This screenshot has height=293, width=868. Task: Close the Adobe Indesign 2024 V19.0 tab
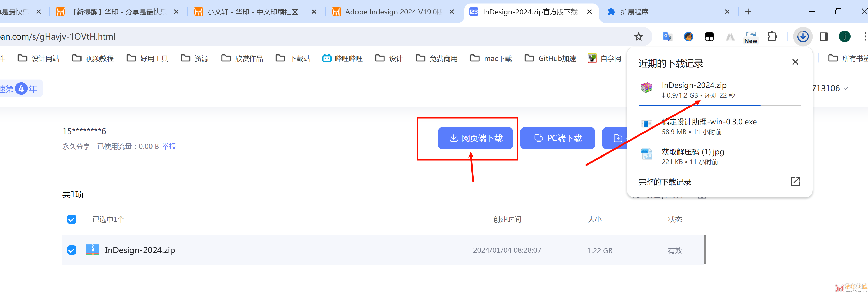click(452, 12)
